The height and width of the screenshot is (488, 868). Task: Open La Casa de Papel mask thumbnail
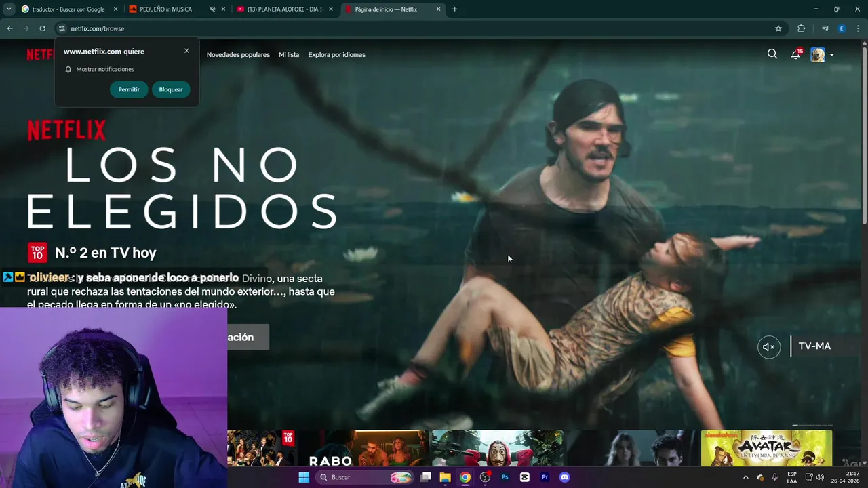pyautogui.click(x=497, y=449)
